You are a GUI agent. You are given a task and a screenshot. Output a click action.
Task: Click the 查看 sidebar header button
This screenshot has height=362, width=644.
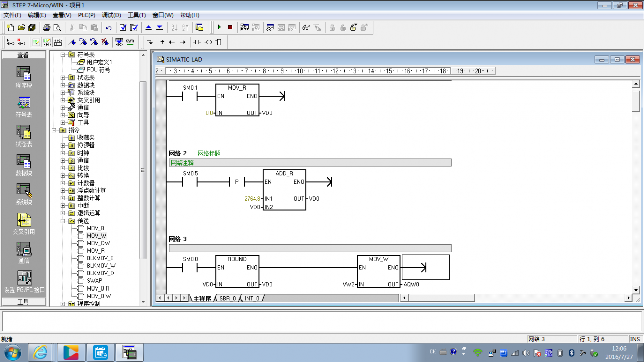point(23,55)
